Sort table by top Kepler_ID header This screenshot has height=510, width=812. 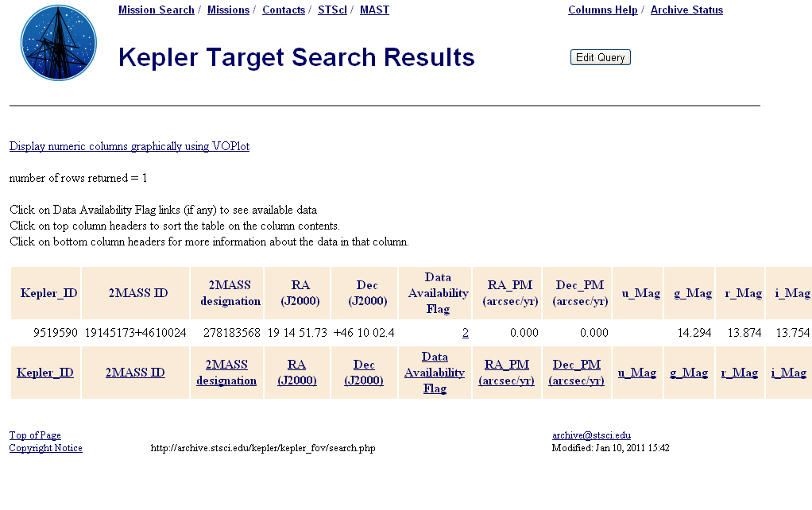(x=48, y=293)
